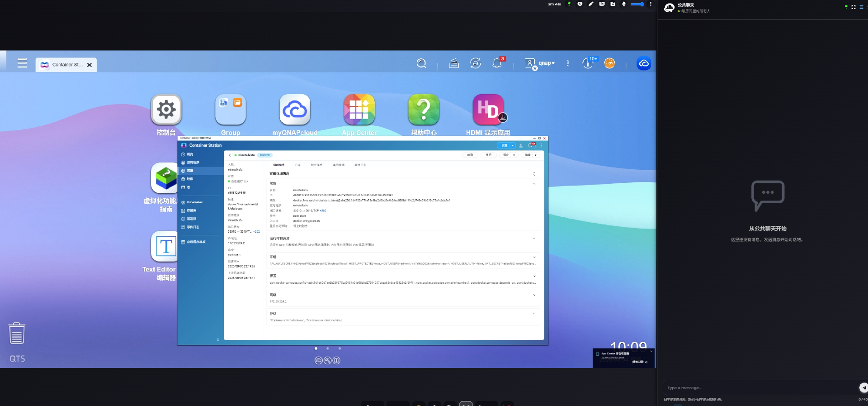This screenshot has width=868, height=406.
Task: Open App Templates in Container Station sidebar
Action: click(x=201, y=242)
